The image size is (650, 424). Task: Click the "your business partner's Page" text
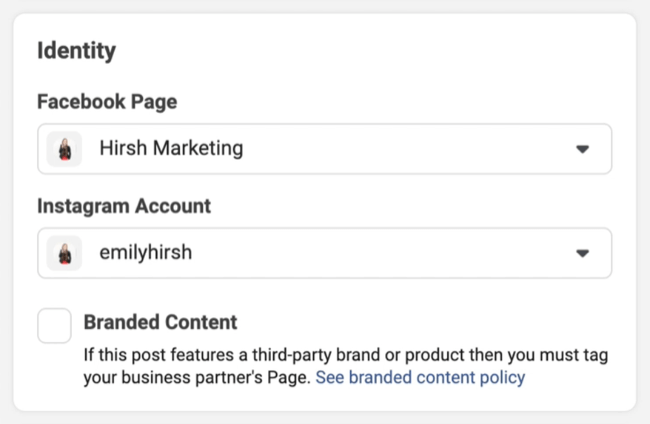click(196, 378)
